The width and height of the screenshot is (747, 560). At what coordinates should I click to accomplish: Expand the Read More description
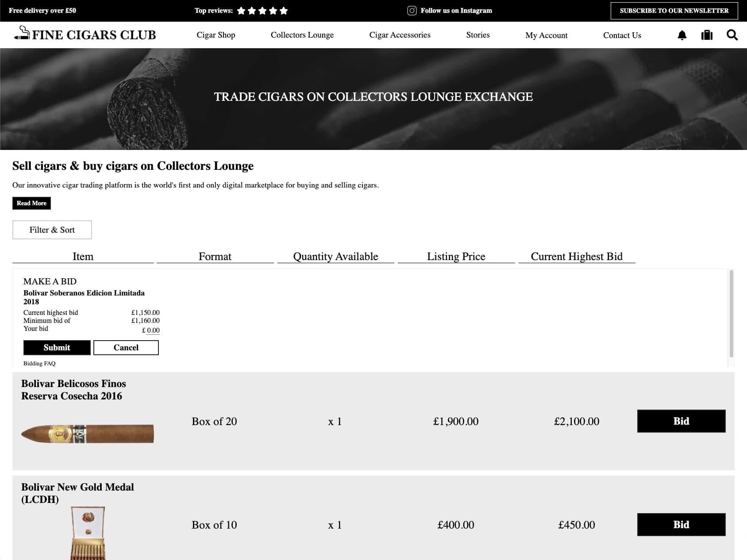[31, 203]
